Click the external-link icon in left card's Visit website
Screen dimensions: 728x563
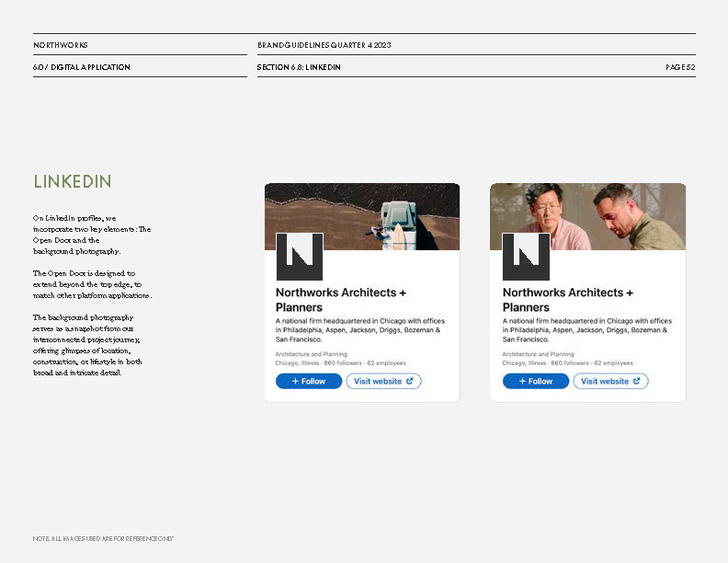410,381
